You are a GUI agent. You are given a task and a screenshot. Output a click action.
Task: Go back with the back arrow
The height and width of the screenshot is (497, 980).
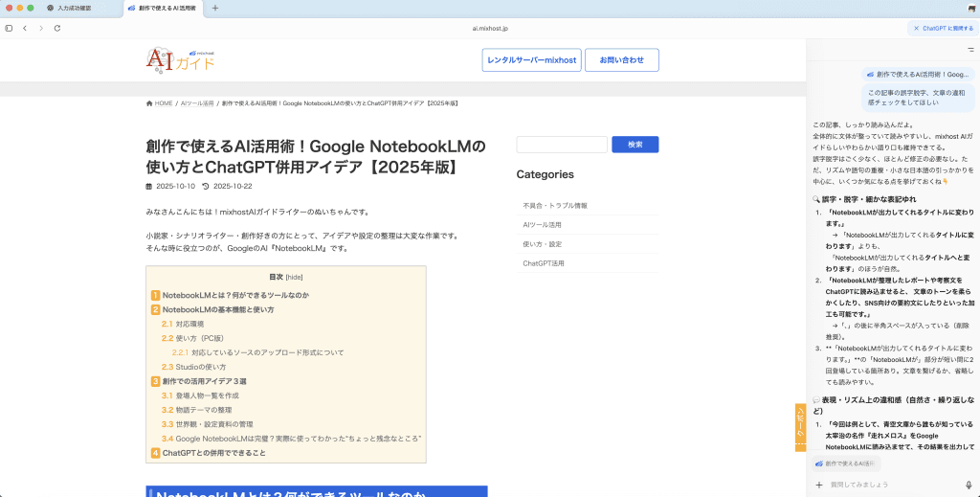point(26,28)
